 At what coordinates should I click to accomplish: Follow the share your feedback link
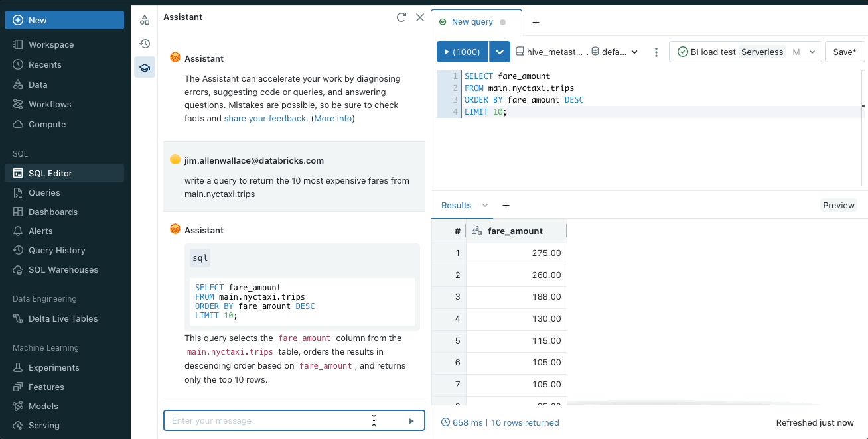pyautogui.click(x=265, y=119)
